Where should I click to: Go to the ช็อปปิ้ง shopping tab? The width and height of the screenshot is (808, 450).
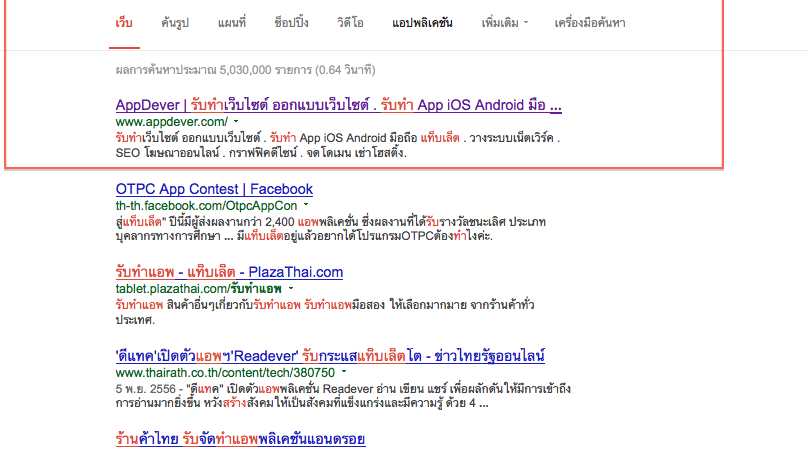pos(291,21)
